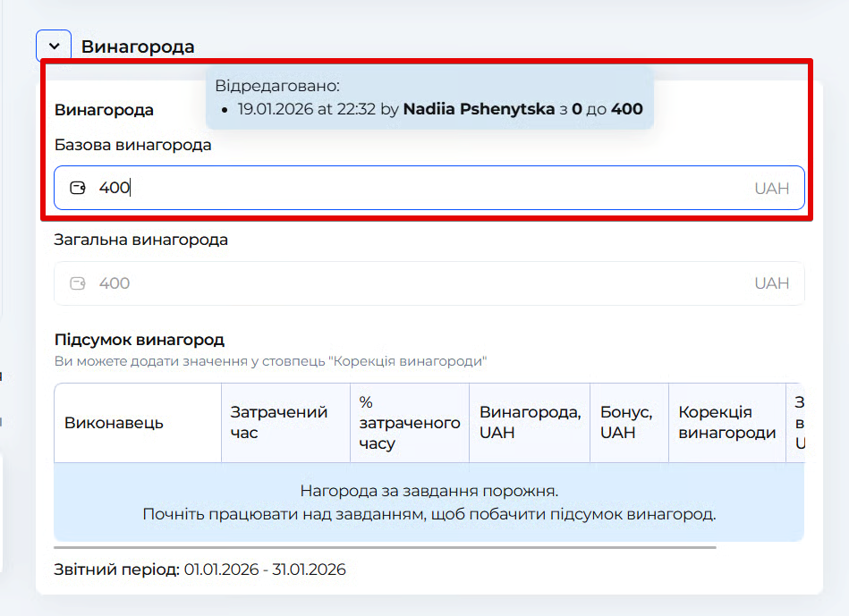The image size is (849, 616).
Task: Select the Виконавець column header
Action: 114,423
